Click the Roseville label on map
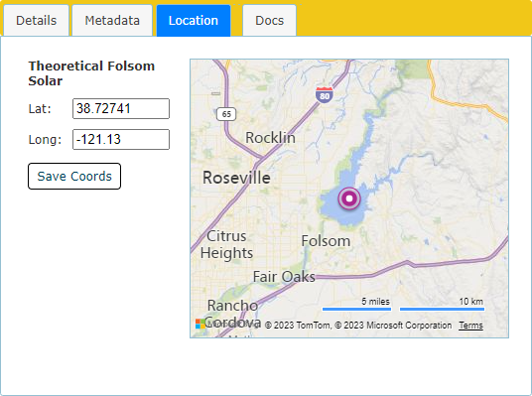 point(236,178)
